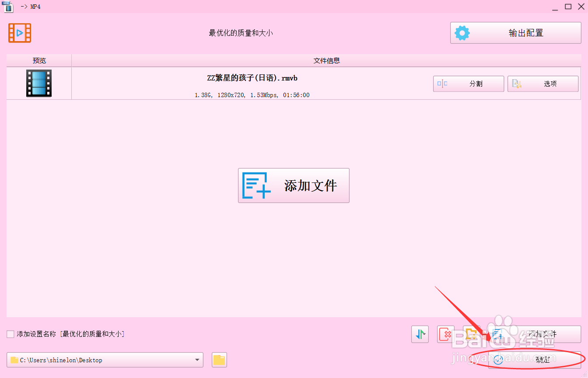Viewport: 588px width, 378px height.
Task: Enable the 添加设置名称 checkbox
Action: (10, 334)
